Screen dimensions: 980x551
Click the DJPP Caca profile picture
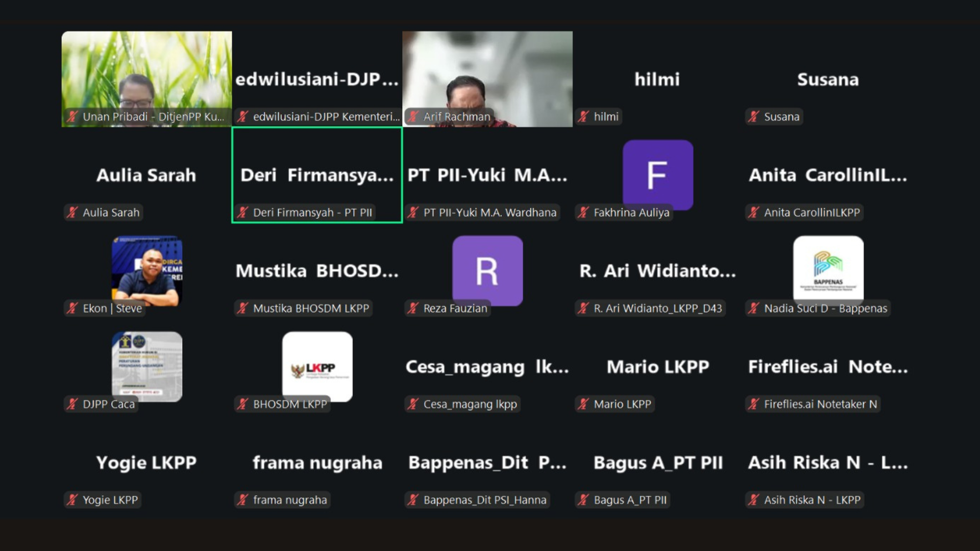(x=146, y=365)
